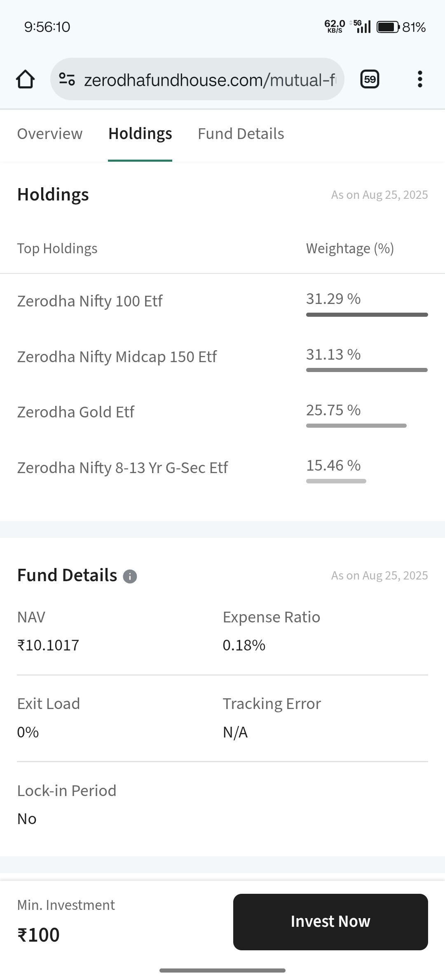Open site settings icon in address bar
This screenshot has width=445, height=980.
point(67,79)
